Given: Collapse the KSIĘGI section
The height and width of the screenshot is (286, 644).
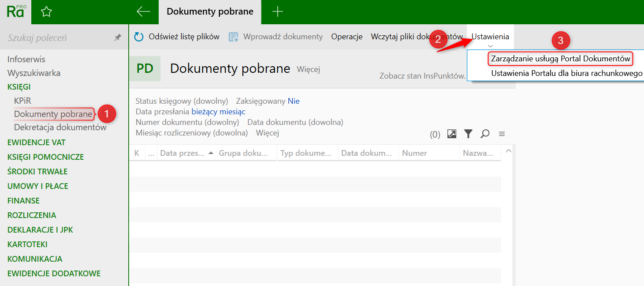Looking at the screenshot, I should [19, 87].
